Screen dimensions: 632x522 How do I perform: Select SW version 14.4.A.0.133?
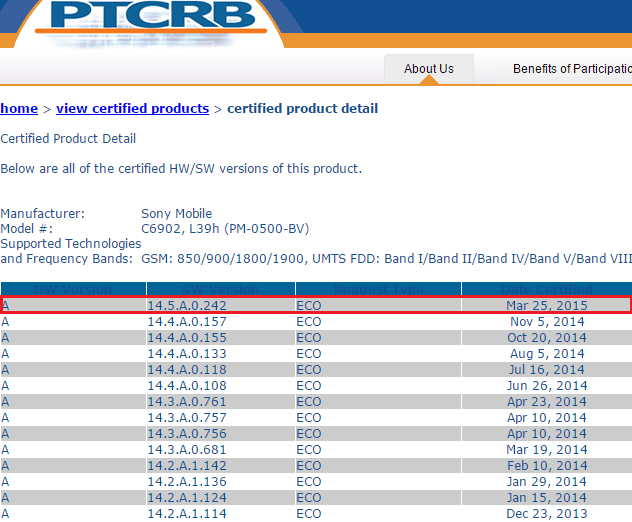click(x=187, y=354)
